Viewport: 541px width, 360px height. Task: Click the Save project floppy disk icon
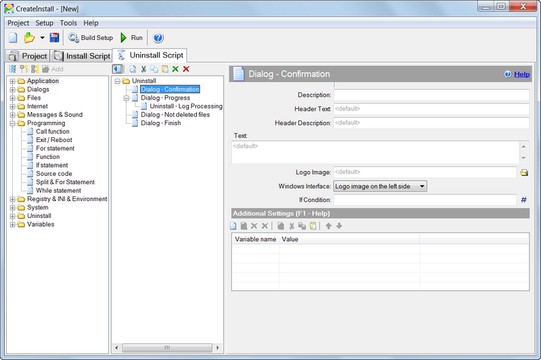point(55,38)
